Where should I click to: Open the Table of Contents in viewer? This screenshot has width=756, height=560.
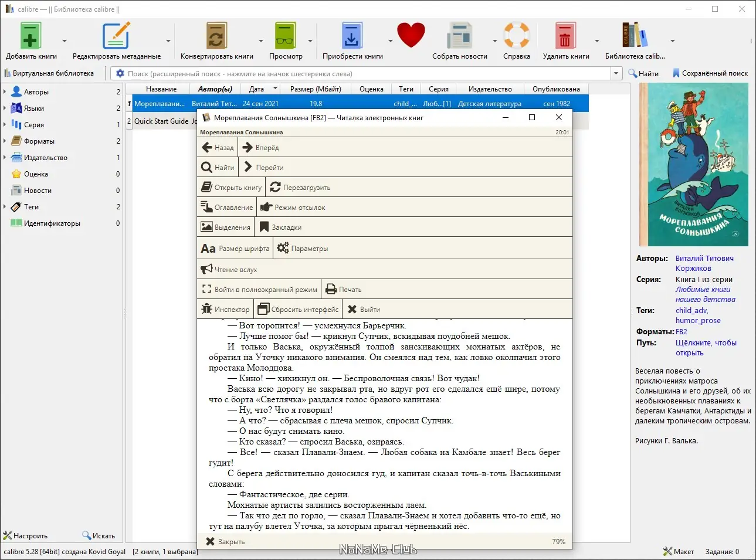pyautogui.click(x=227, y=208)
